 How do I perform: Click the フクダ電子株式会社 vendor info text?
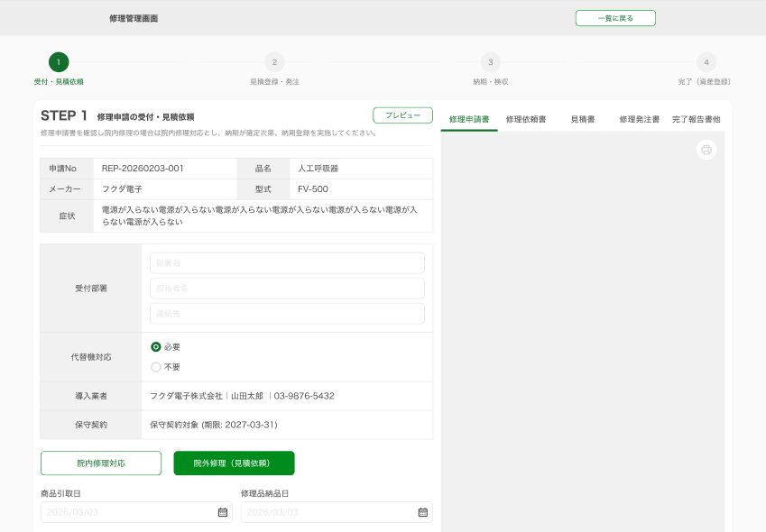pos(243,396)
